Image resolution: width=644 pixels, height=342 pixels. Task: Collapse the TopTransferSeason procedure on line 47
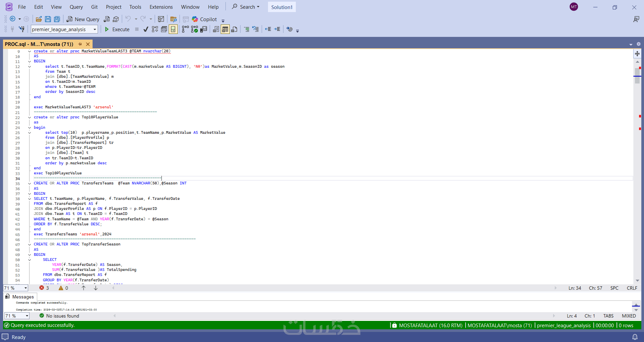pos(30,244)
